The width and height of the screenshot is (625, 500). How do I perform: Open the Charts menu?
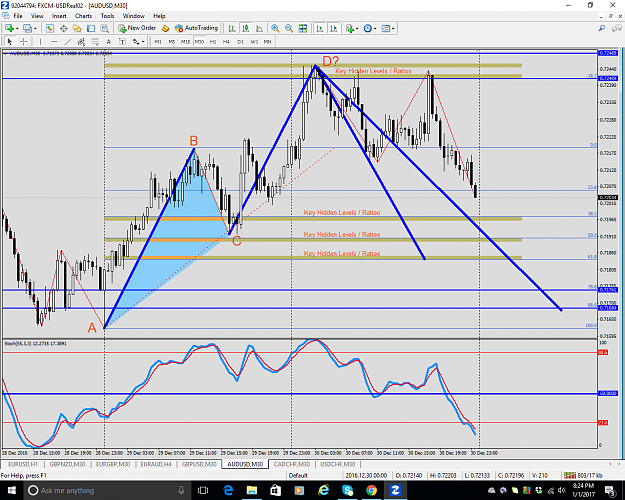coord(83,16)
